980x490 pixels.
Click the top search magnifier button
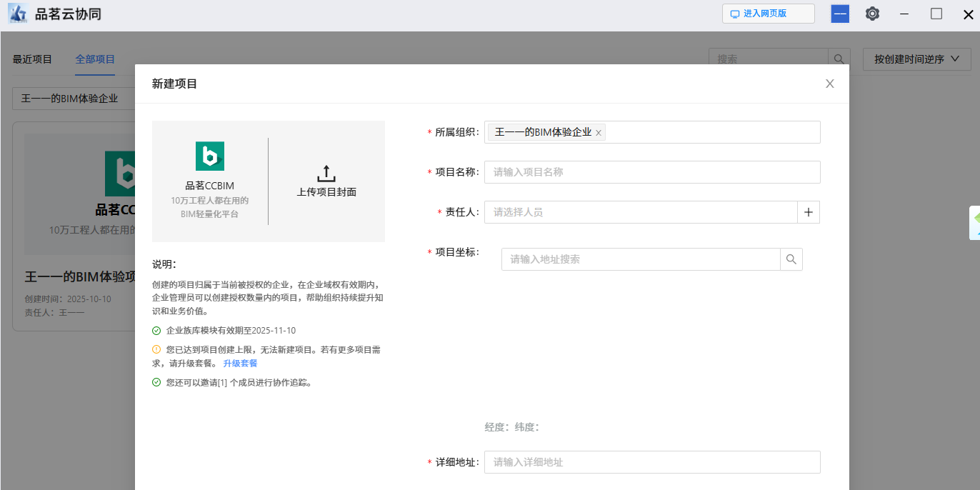[x=839, y=59]
